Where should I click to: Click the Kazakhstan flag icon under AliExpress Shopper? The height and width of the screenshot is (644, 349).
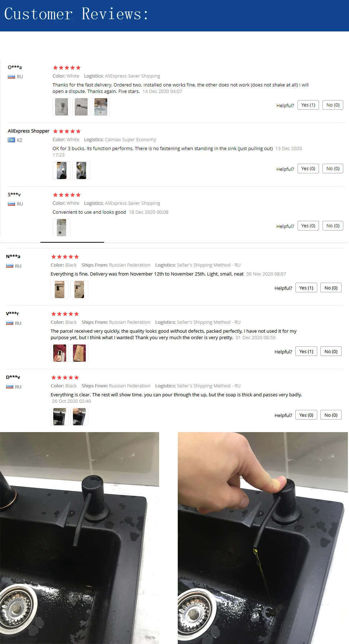coord(11,140)
